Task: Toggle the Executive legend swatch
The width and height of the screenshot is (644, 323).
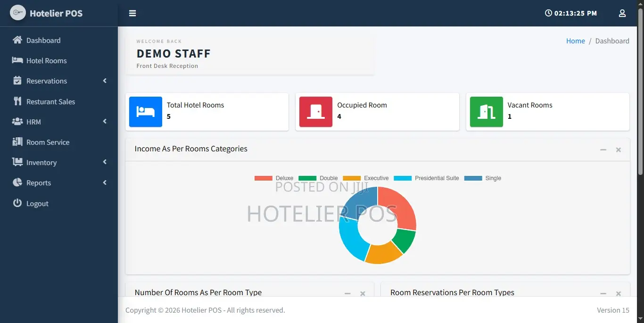Action: (x=352, y=178)
